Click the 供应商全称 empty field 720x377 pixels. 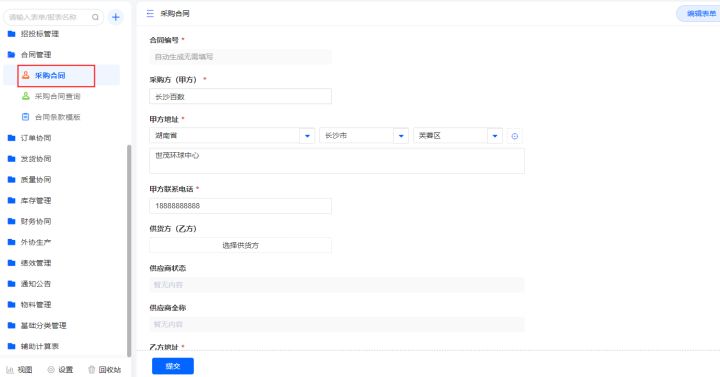[x=337, y=324]
